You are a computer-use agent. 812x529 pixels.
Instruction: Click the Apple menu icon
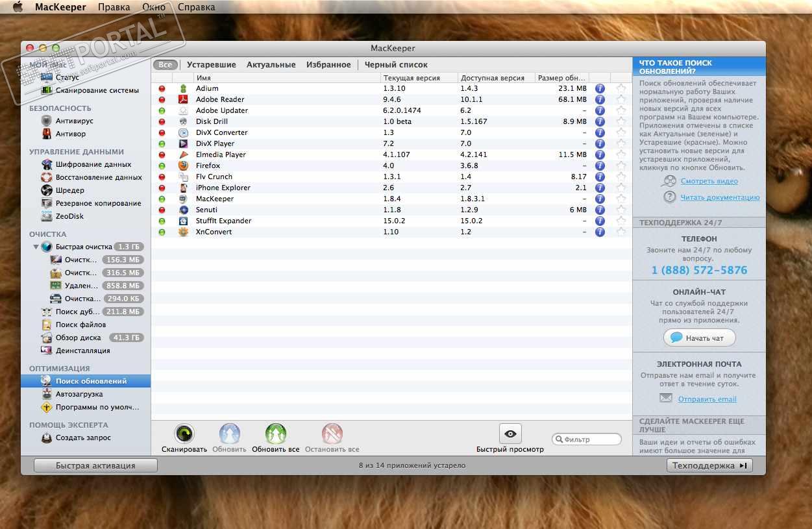coord(18,7)
